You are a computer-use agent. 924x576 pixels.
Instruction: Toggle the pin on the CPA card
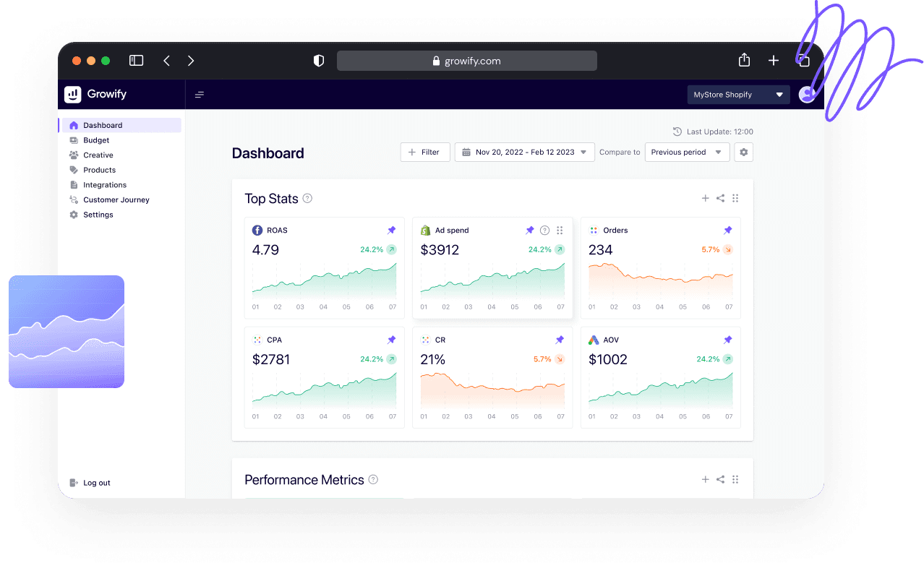391,340
